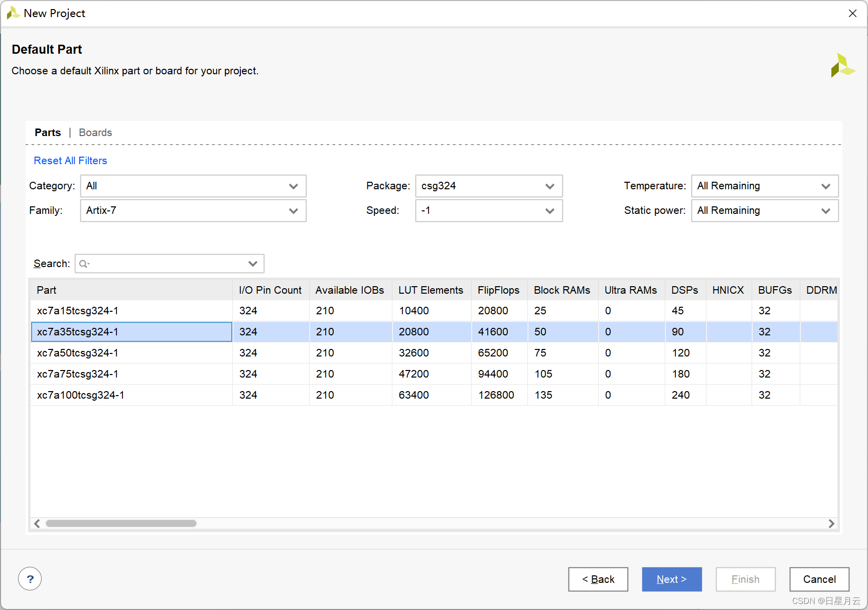
Task: Open the Category dropdown
Action: [x=193, y=186]
